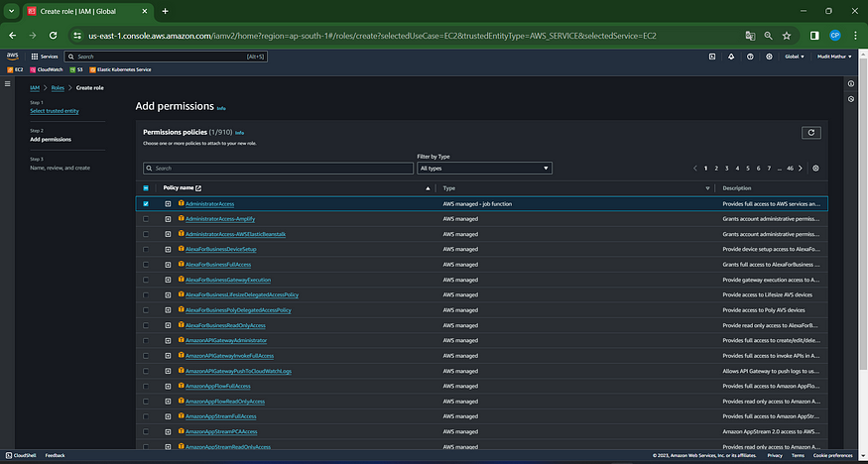Open the AWS logo home link

coord(12,57)
